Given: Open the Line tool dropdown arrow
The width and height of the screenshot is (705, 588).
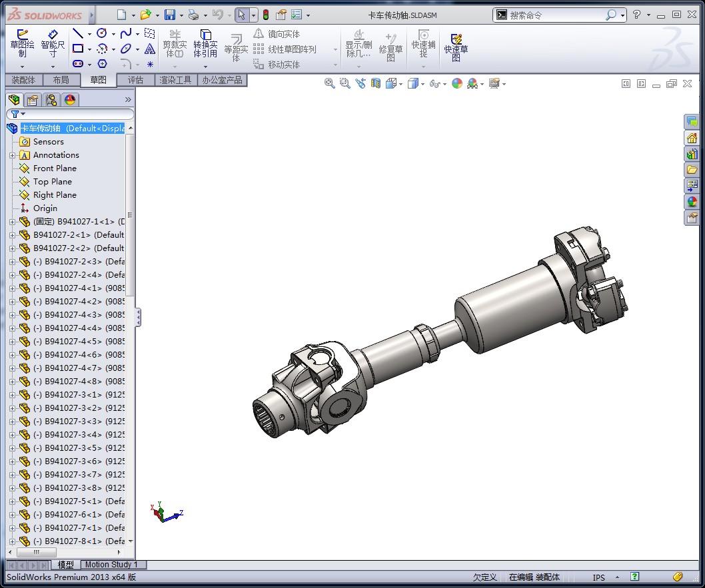Looking at the screenshot, I should [x=89, y=34].
